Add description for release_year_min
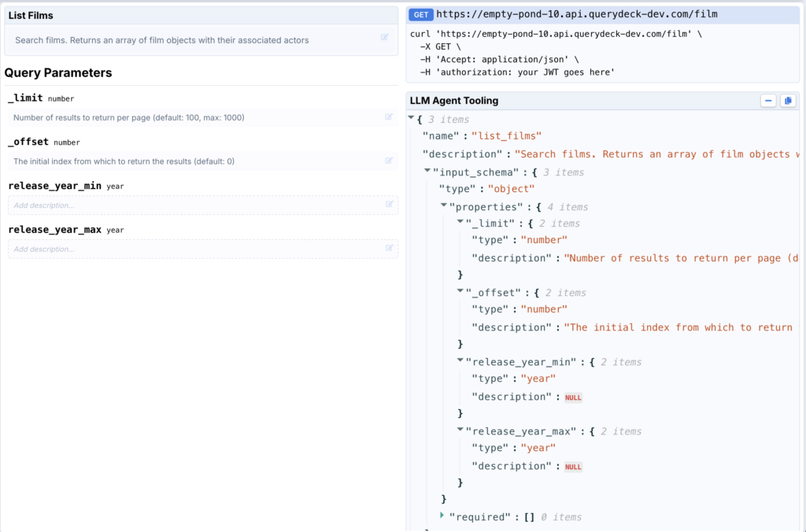 (x=197, y=205)
